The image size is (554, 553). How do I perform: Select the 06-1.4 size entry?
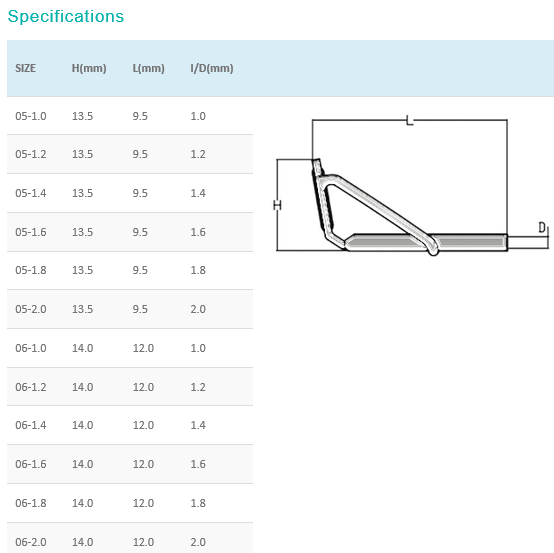[x=31, y=425]
